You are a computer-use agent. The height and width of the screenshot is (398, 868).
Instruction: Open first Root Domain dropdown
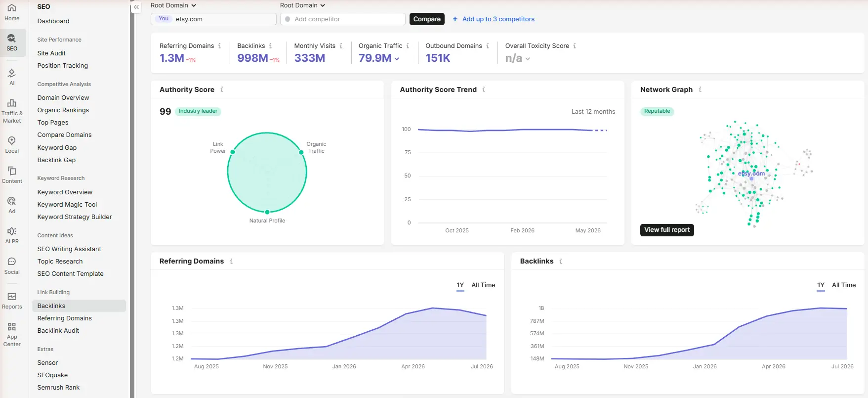pyautogui.click(x=173, y=5)
